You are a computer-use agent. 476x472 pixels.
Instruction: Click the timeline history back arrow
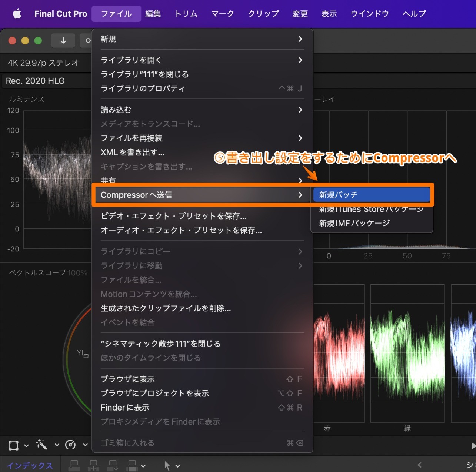(419, 465)
